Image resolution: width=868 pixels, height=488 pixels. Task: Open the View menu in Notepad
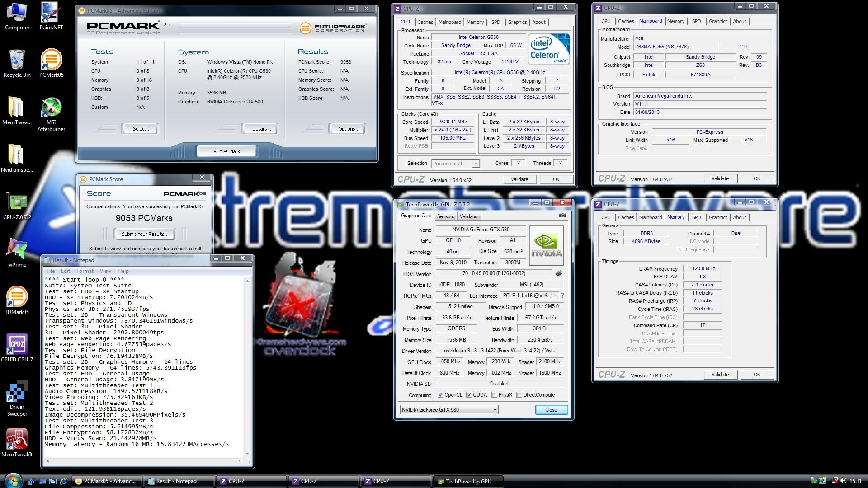105,271
